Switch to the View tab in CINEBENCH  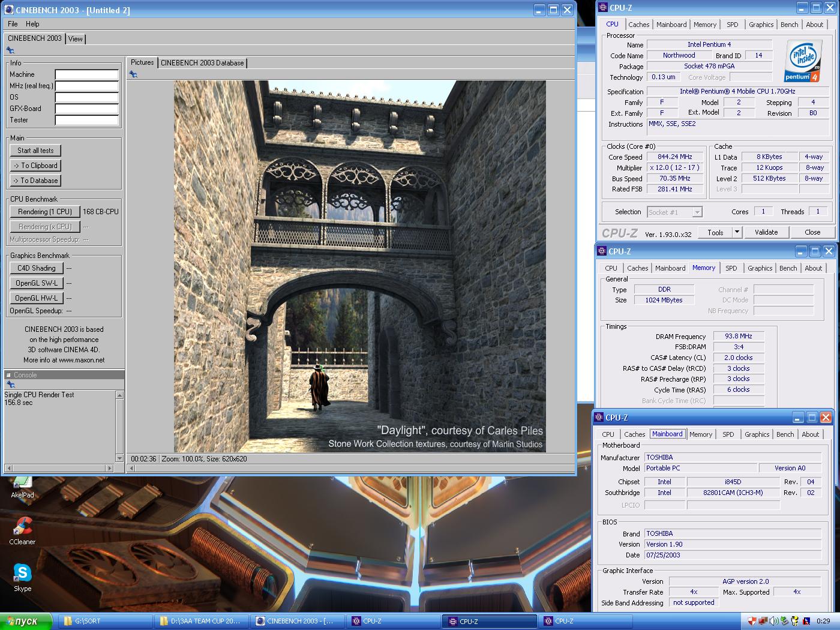point(76,38)
